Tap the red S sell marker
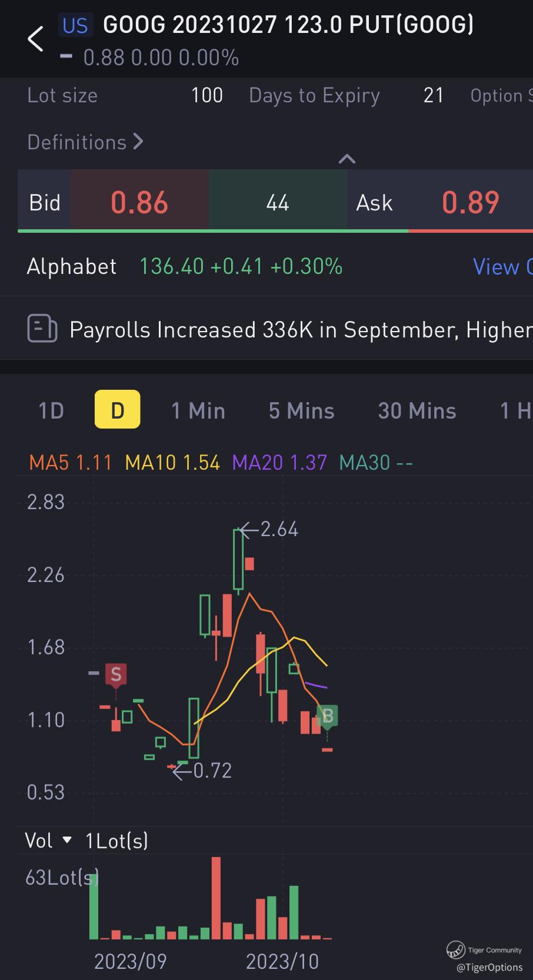This screenshot has height=980, width=533. [116, 674]
